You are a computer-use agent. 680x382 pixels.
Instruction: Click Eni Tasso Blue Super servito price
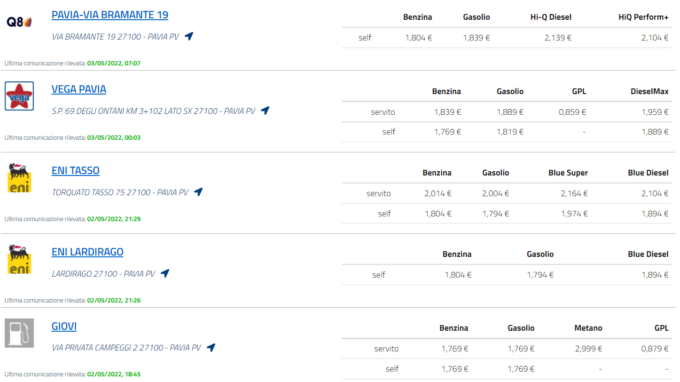point(574,193)
